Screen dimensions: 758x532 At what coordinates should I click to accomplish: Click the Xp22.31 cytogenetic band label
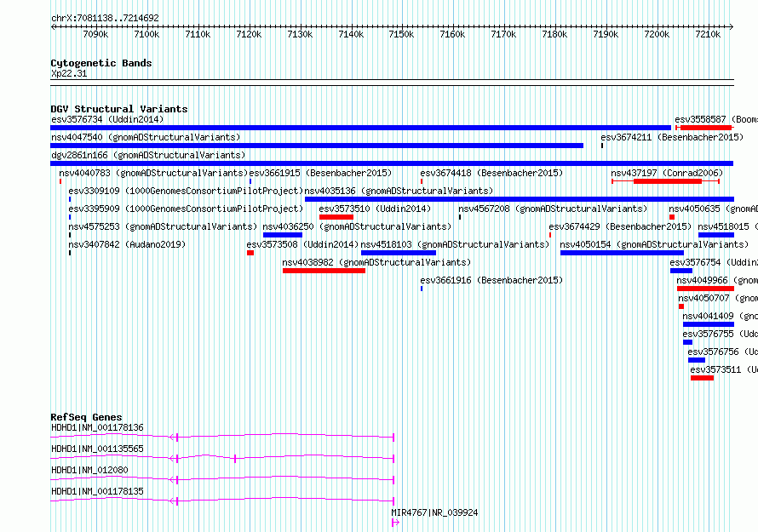(69, 73)
